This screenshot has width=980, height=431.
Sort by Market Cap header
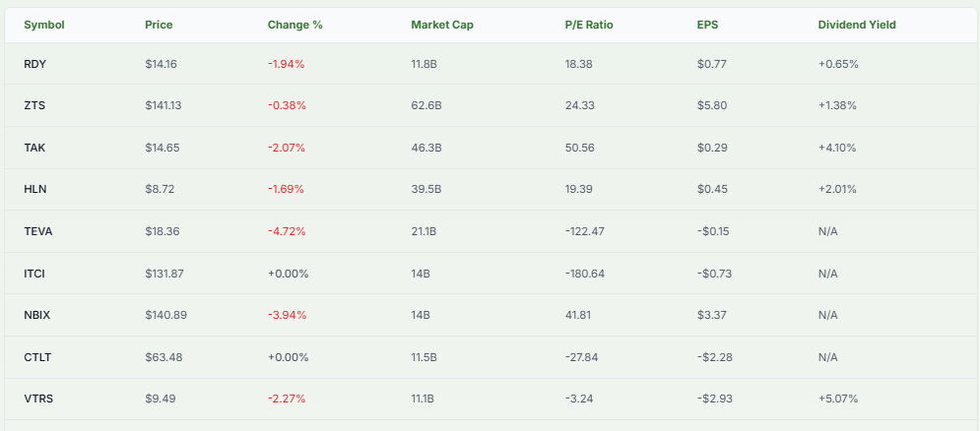[x=441, y=25]
